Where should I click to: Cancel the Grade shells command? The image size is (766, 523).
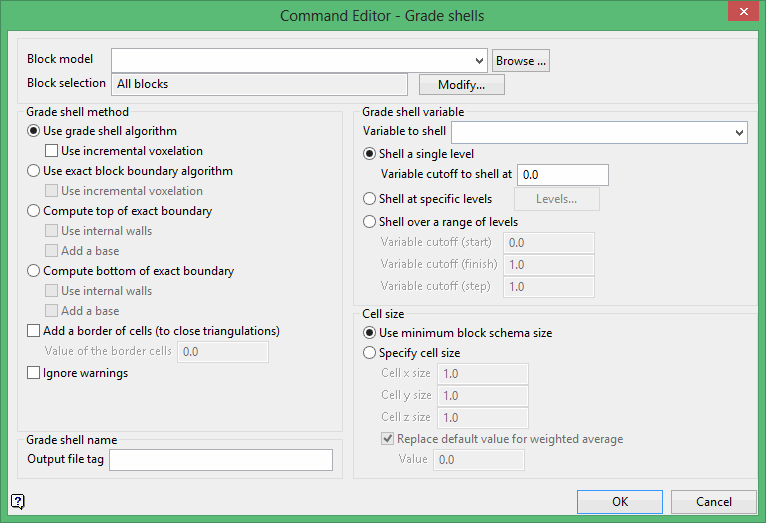(x=713, y=501)
